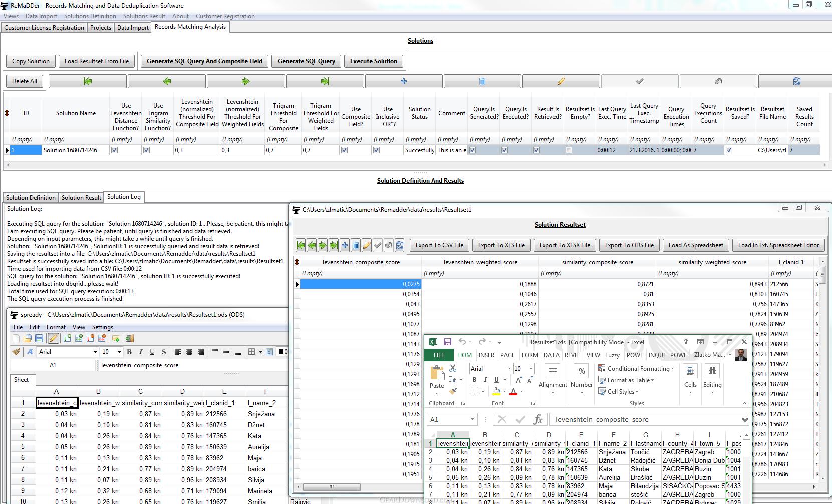Open Conditional Formatting dropdown in Excel
The image size is (832, 504).
[x=636, y=369]
